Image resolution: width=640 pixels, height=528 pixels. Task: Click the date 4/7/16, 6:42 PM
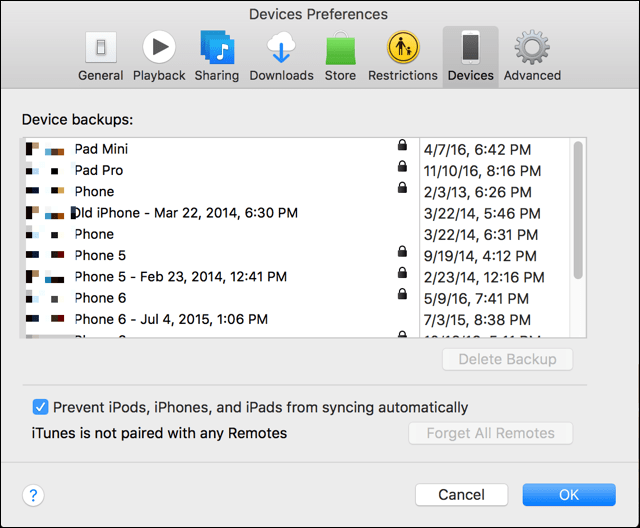(477, 150)
